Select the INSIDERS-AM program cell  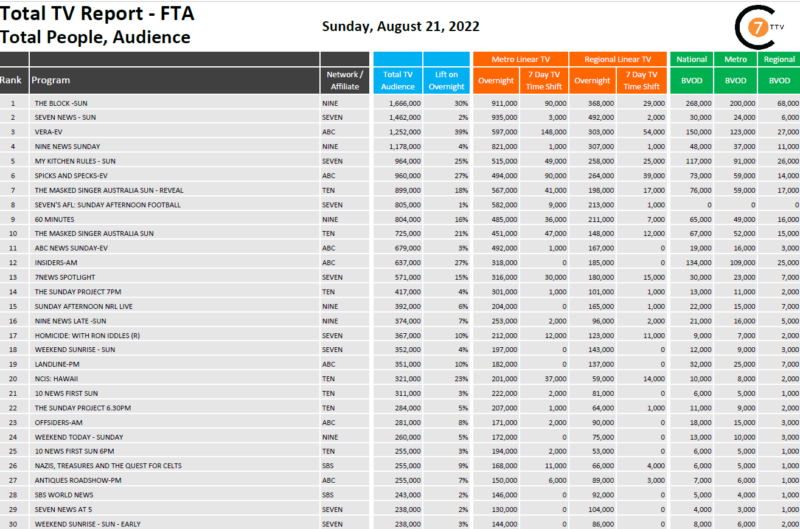point(54,262)
